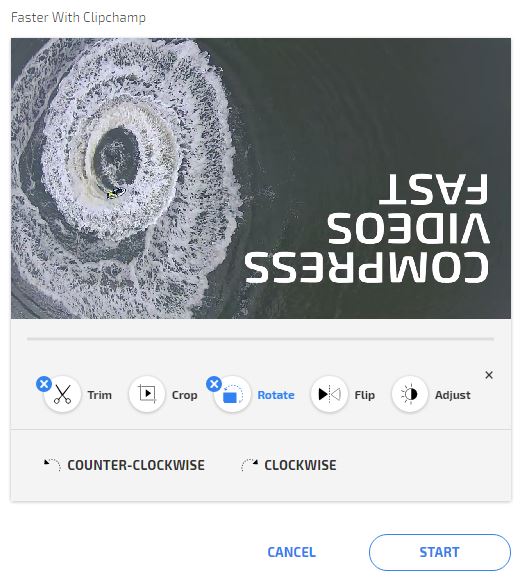This screenshot has height=579, width=520.
Task: Click the Rotate tool icon
Action: click(x=232, y=394)
